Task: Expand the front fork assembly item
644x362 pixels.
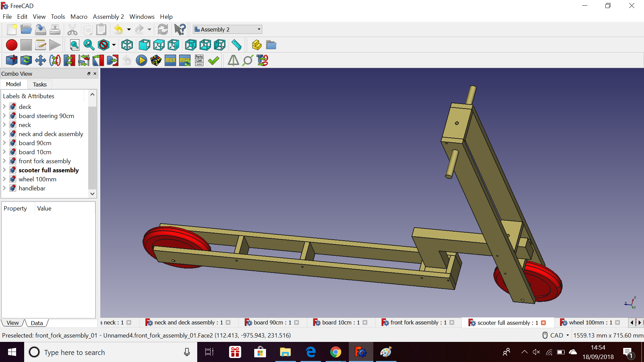Action: tap(4, 161)
